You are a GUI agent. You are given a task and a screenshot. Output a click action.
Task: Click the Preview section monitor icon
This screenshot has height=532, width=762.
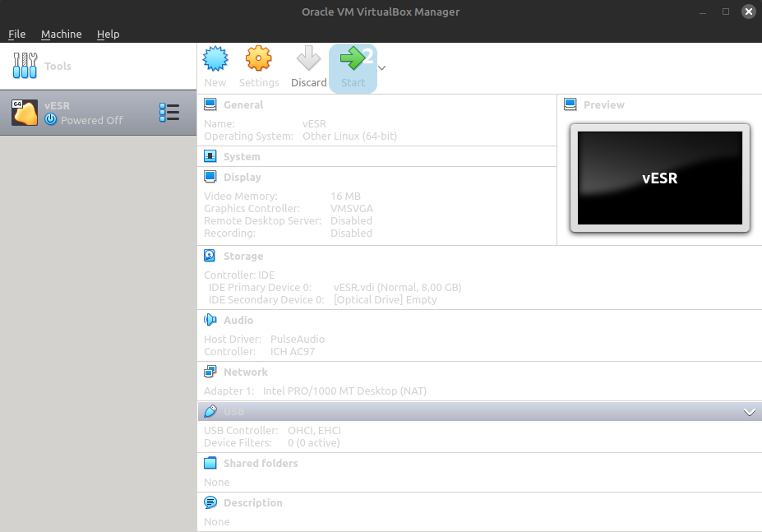(570, 104)
